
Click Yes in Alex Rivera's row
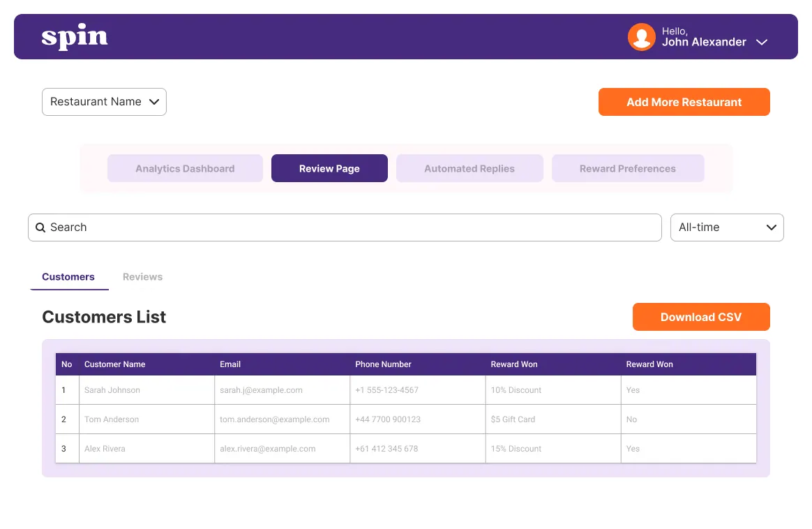(x=633, y=449)
